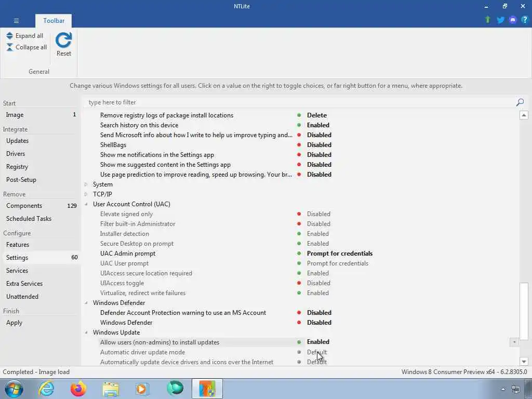Viewport: 532px width, 399px height.
Task: Click the filter search magnifier icon
Action: click(x=520, y=102)
